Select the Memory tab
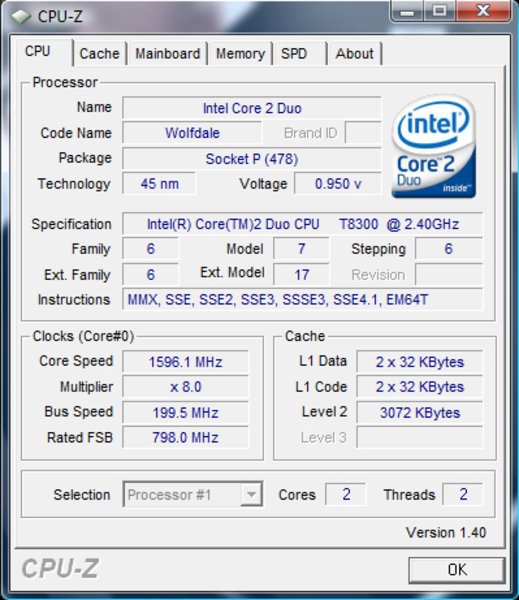 pos(240,54)
